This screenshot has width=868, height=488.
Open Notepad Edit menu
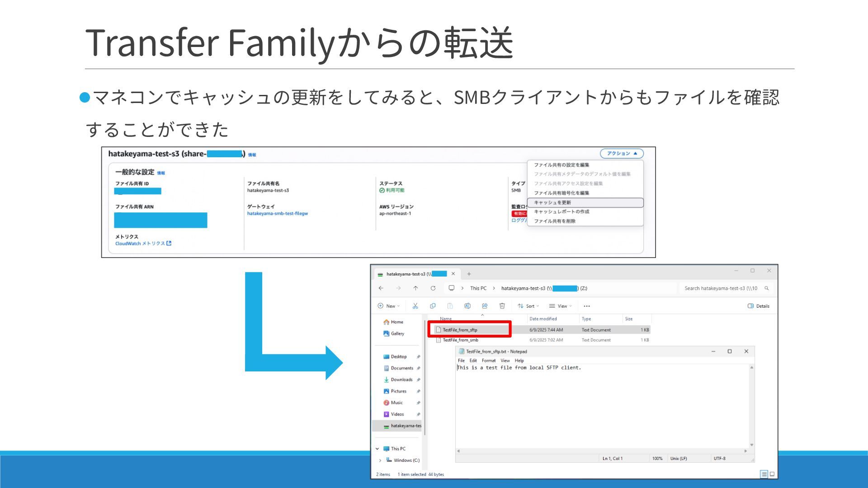click(x=473, y=361)
